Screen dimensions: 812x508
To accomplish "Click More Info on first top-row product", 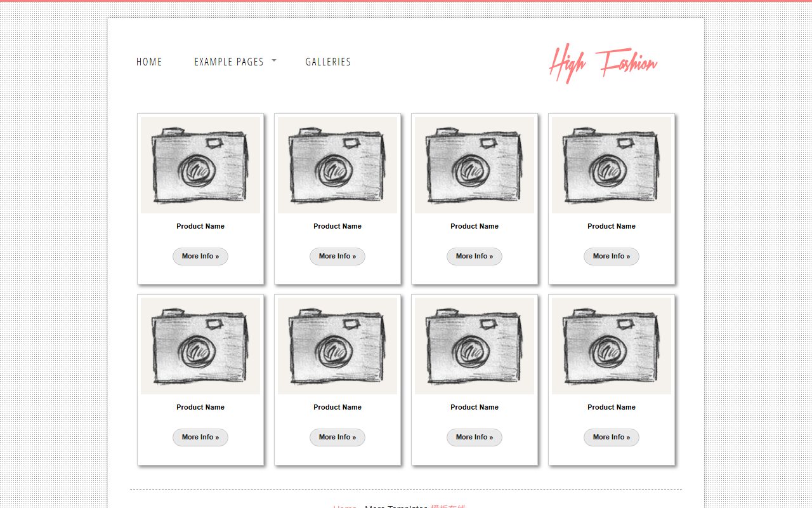I will [x=200, y=257].
